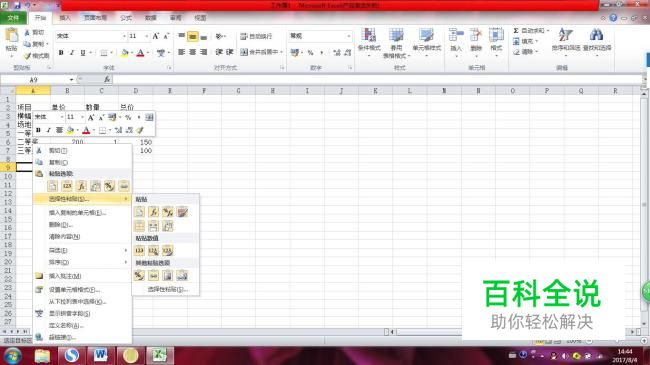Screen dimensions: 650x365
Task: Click the ribbon Font Color red A
Action: click(140, 53)
